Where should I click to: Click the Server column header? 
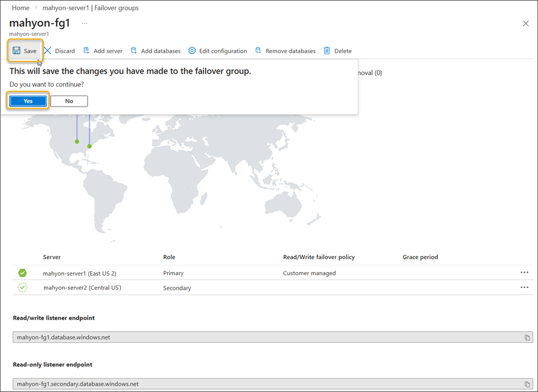(52, 257)
